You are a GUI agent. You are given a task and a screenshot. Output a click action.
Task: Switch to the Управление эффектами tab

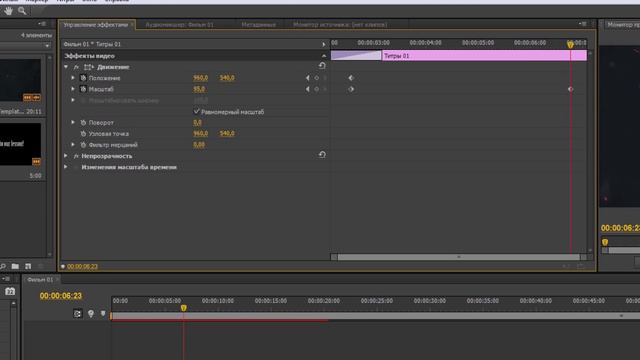(96, 24)
